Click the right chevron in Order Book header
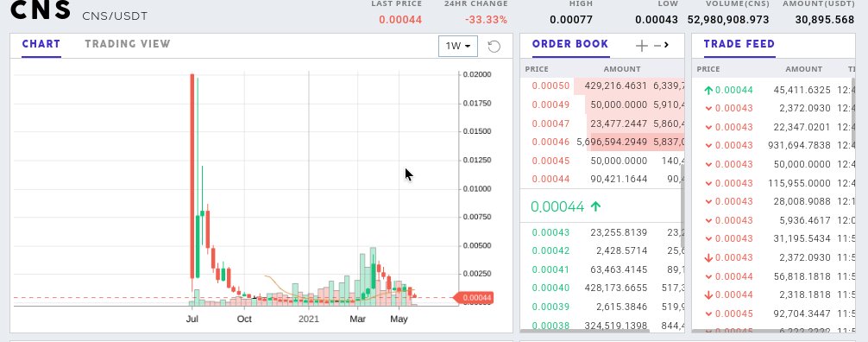 click(666, 46)
